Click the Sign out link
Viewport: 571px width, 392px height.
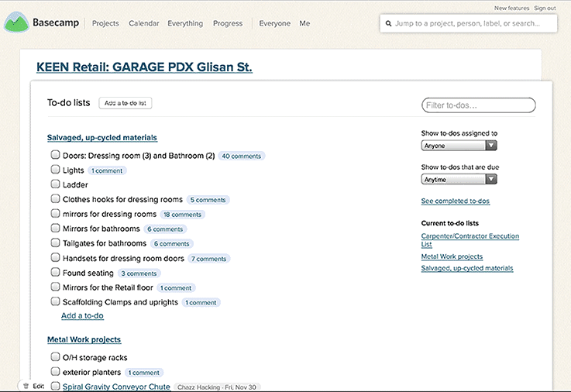pos(545,8)
